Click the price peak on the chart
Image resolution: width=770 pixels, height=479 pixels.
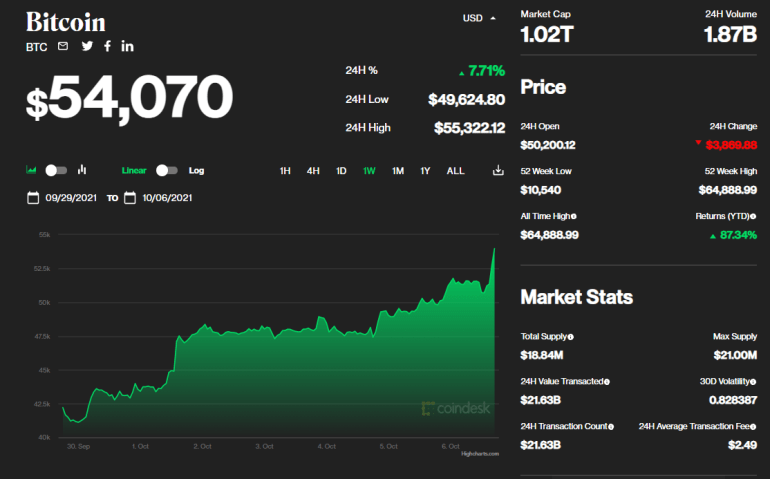click(x=494, y=248)
